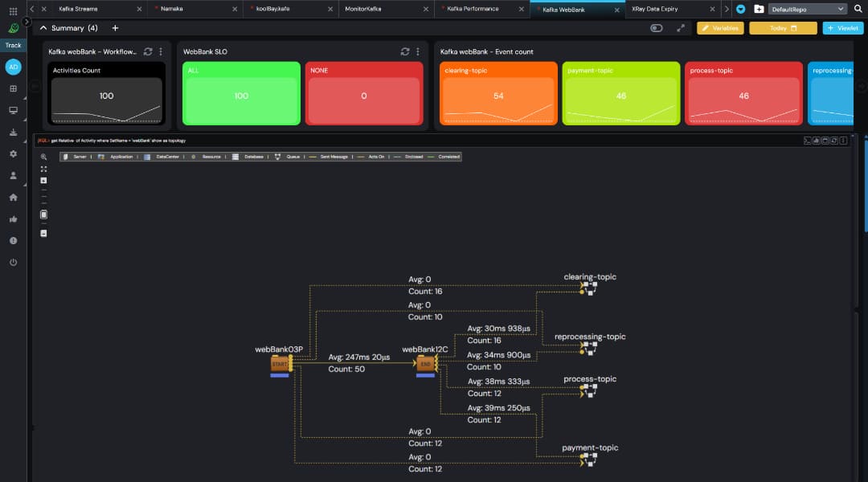Viewport: 868px width, 482px height.
Task: Collapse the Summary section
Action: (x=44, y=27)
